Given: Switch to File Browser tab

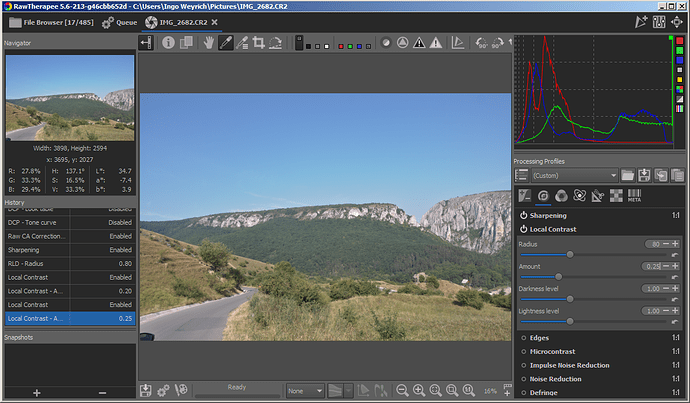Looking at the screenshot, I should tap(50, 21).
